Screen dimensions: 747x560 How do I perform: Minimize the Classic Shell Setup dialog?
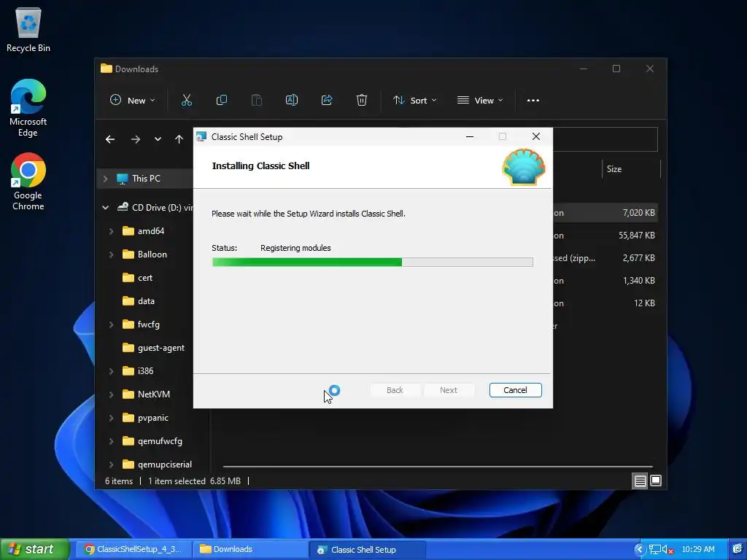[x=469, y=136]
